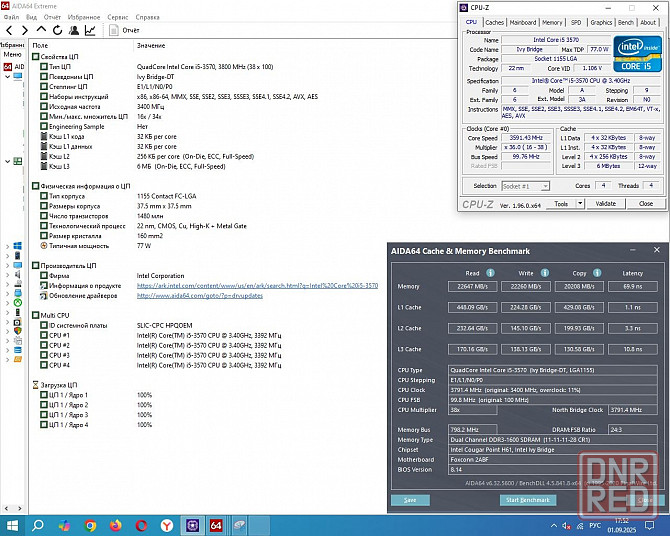Click the Refresh icon in AIDA64 toolbar
670x536 pixels.
[55, 31]
